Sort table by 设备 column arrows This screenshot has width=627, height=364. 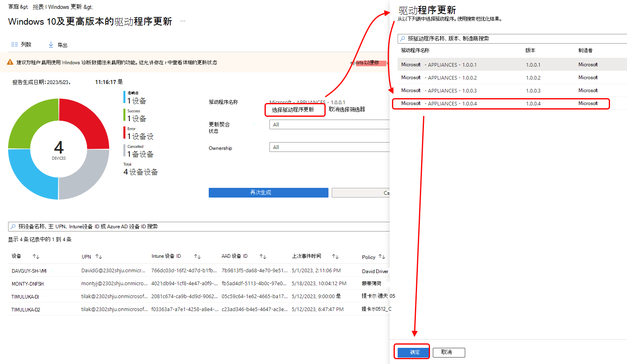pyautogui.click(x=36, y=257)
